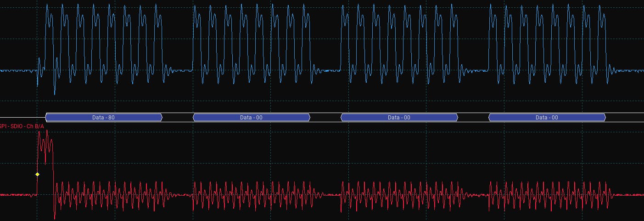Click the yellow diamond trigger marker
The image size is (644, 221).
pos(37,175)
